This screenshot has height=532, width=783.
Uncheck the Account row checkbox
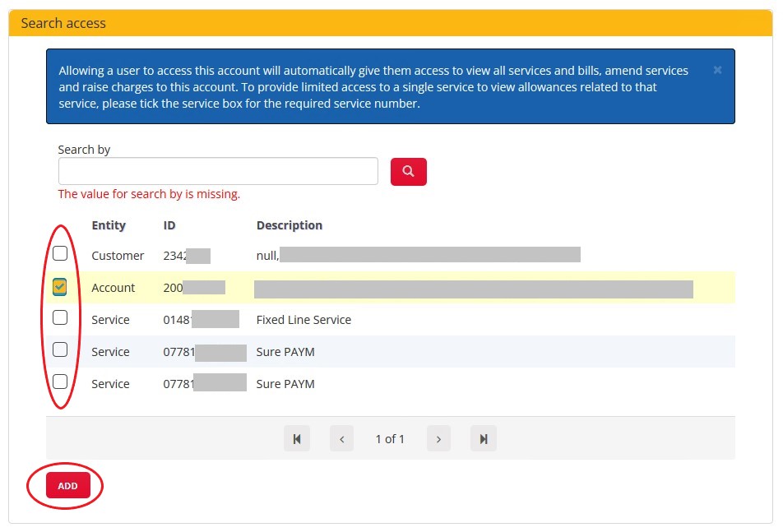click(x=60, y=286)
